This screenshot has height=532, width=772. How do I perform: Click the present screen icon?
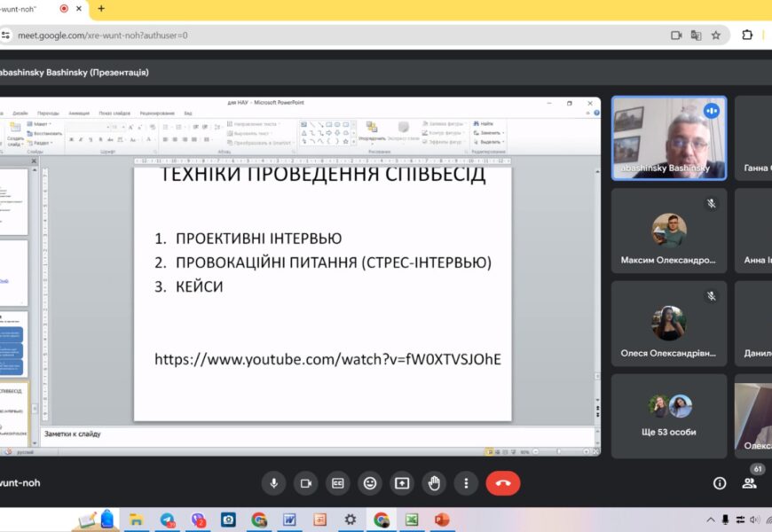coord(402,483)
